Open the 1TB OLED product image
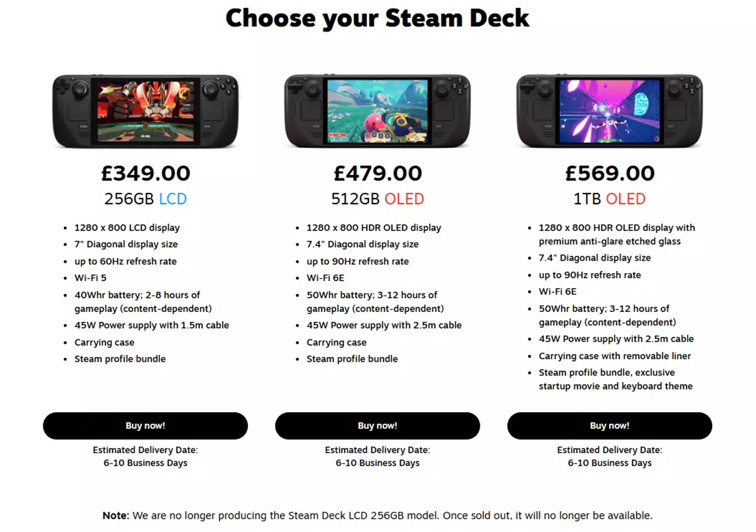Image resolution: width=756 pixels, height=532 pixels. point(610,111)
